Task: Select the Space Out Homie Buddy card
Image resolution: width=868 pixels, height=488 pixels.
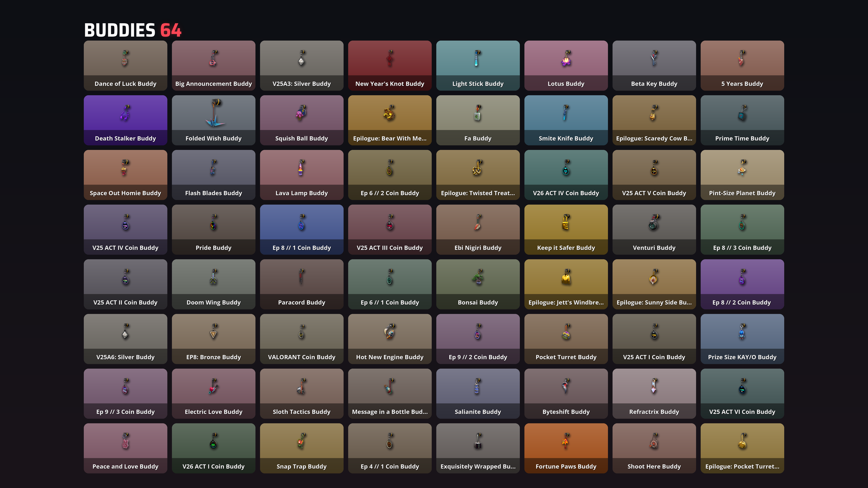Action: point(125,175)
